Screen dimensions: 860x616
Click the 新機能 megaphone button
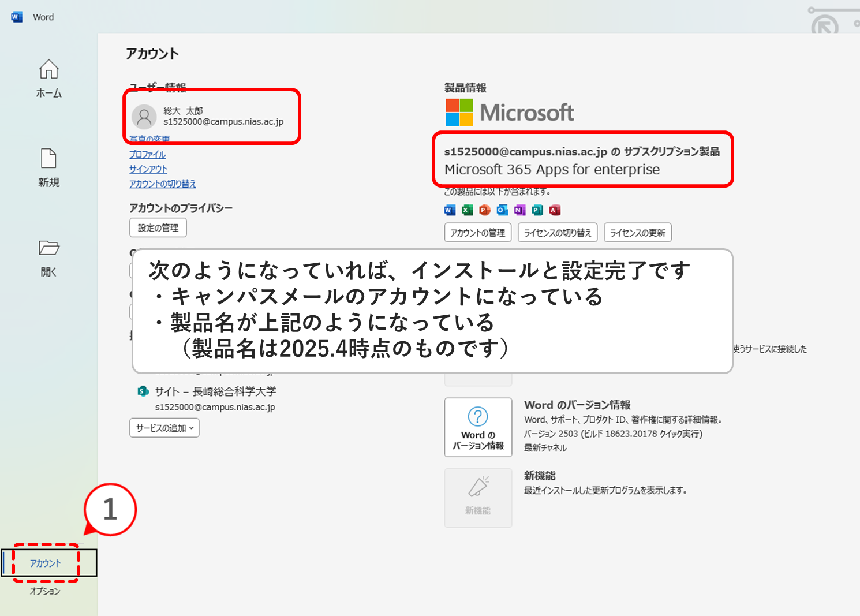pyautogui.click(x=478, y=498)
